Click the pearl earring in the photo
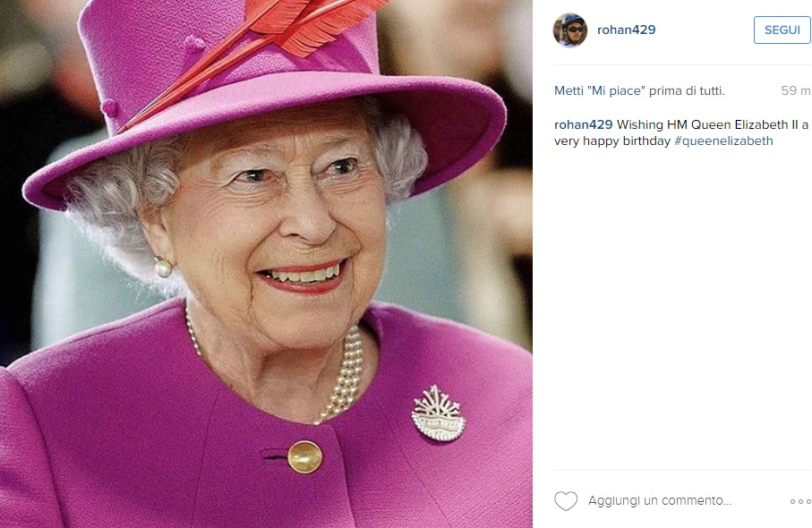 click(x=163, y=267)
